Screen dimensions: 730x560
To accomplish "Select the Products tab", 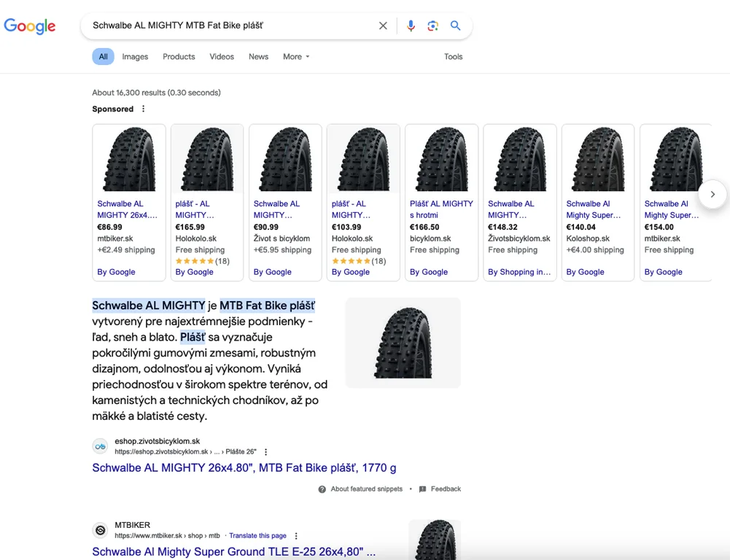I will 179,57.
